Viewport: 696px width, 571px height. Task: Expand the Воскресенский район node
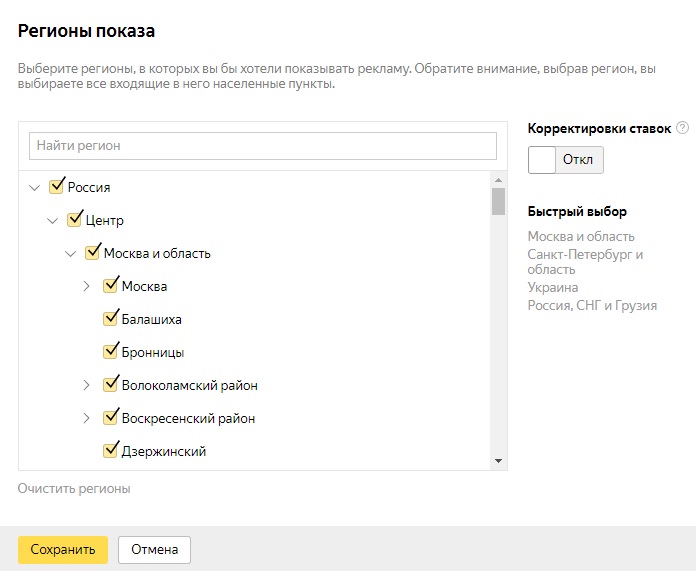coord(87,418)
